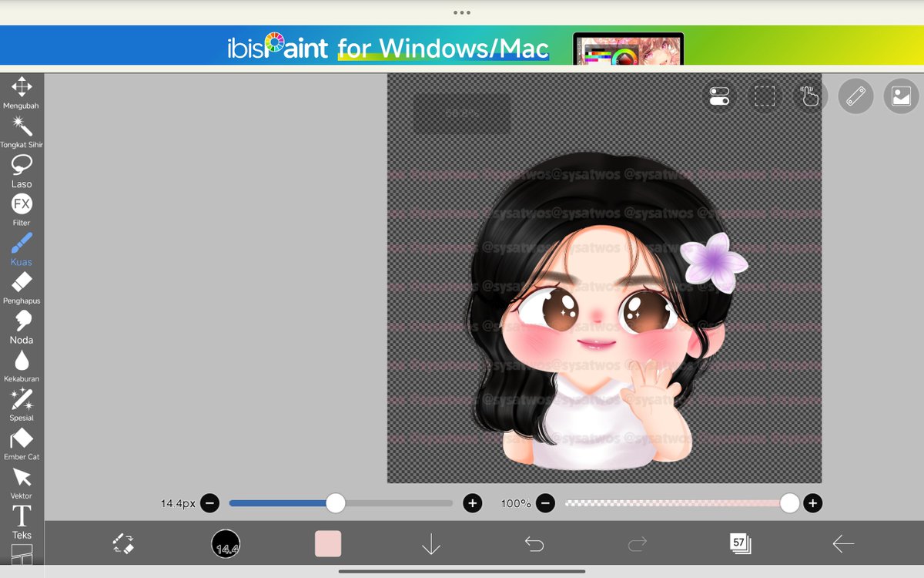
Task: Select the Spesial special tool
Action: (22, 405)
